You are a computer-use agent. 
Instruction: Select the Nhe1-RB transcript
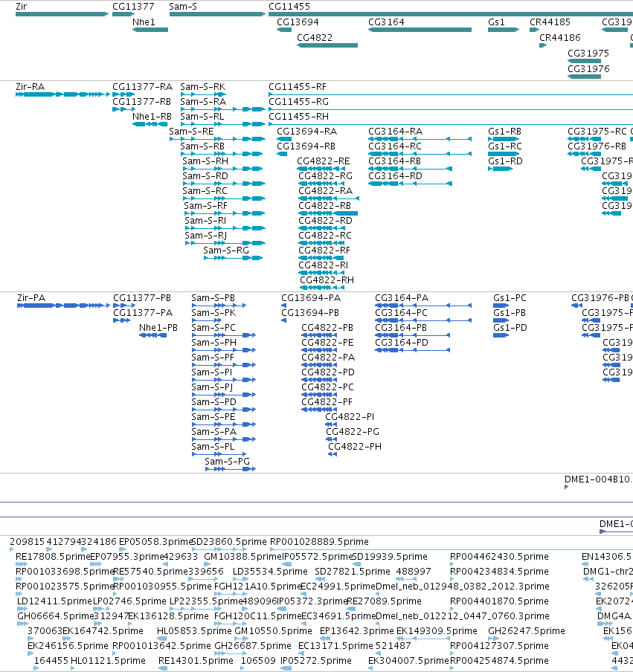pos(150,124)
